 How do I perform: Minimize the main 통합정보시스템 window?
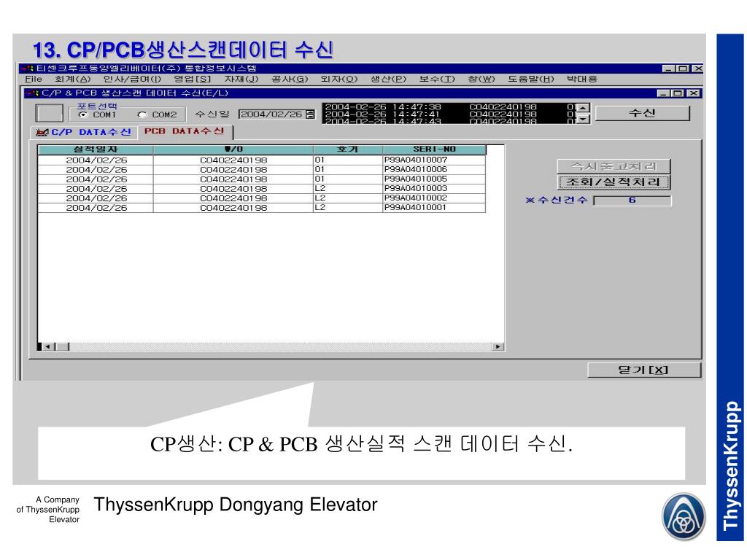[670, 69]
